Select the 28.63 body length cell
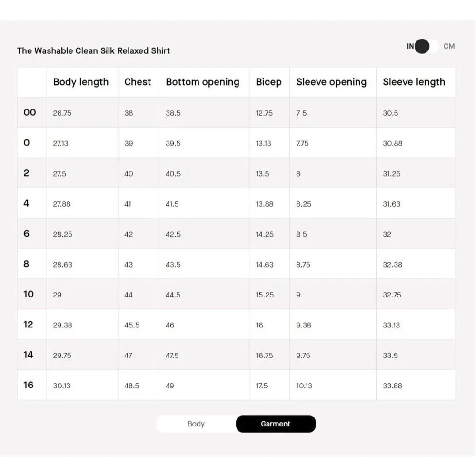Screen dimensions: 476x476 (x=62, y=265)
